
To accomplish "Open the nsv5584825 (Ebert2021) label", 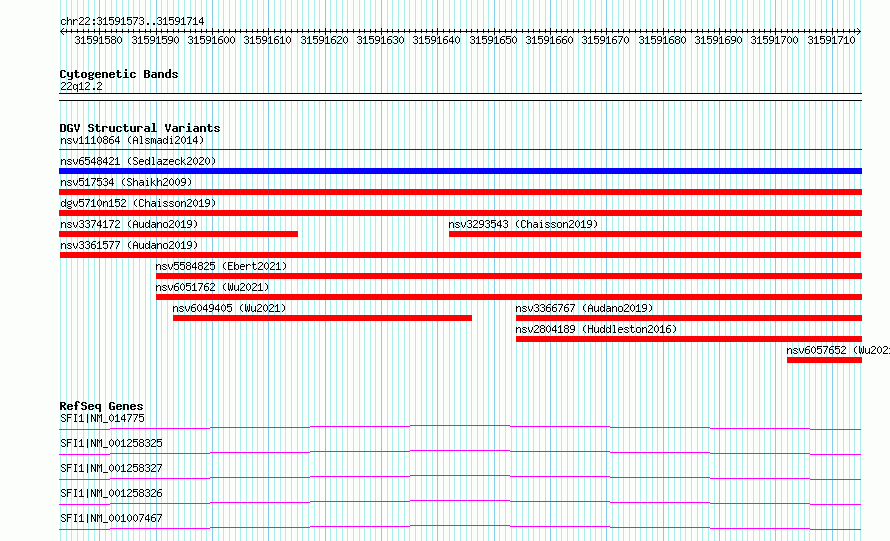I will (x=221, y=266).
